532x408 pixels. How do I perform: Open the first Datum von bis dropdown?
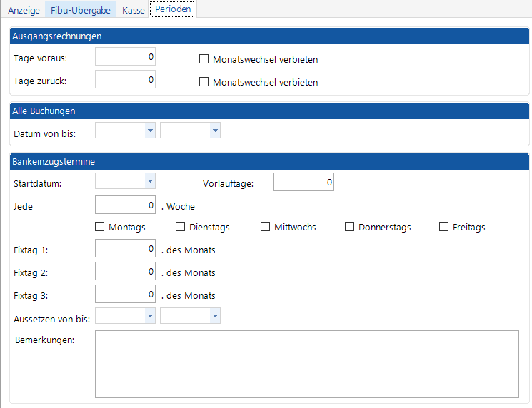tap(149, 131)
